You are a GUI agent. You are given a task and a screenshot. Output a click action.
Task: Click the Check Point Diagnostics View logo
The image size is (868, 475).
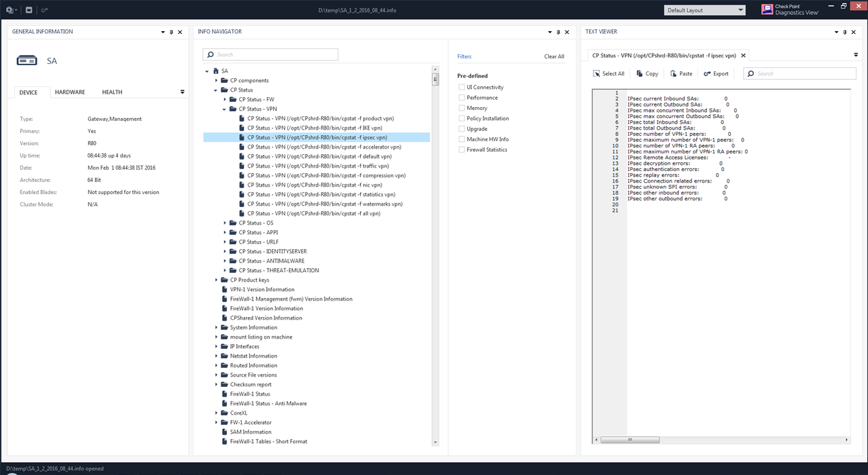point(790,9)
